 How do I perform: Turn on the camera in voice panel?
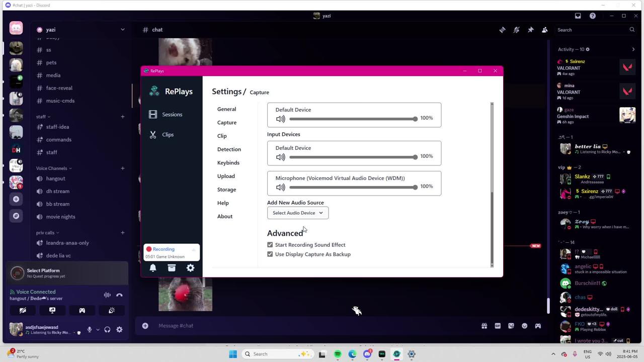tap(23, 311)
